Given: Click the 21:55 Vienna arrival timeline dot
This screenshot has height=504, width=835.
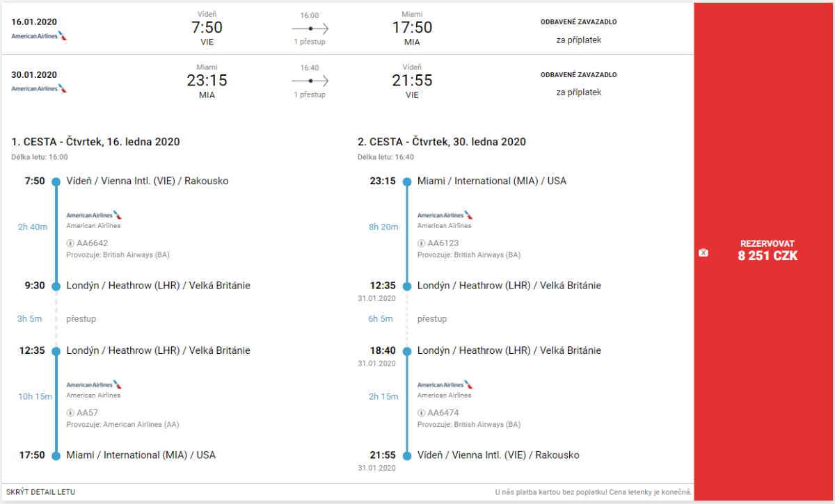Looking at the screenshot, I should (408, 456).
